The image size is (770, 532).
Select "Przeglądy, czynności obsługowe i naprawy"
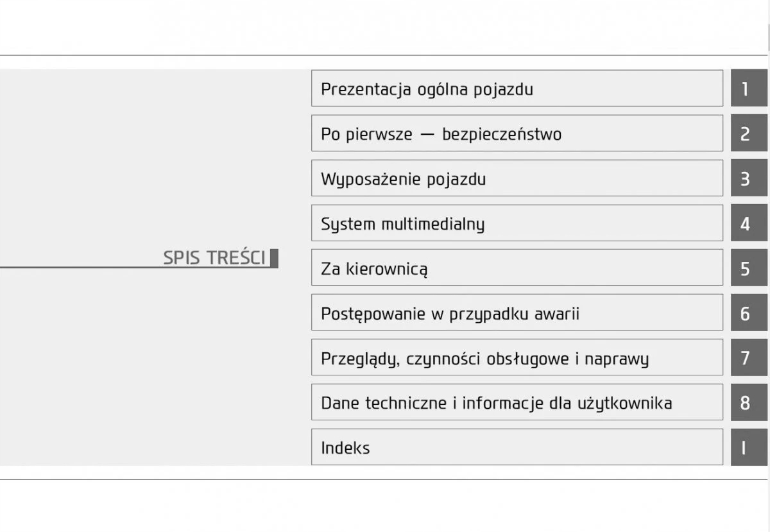(x=517, y=357)
